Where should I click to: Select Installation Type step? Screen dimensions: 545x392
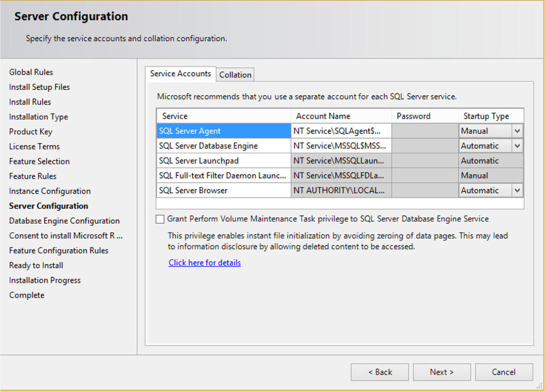pyautogui.click(x=39, y=117)
